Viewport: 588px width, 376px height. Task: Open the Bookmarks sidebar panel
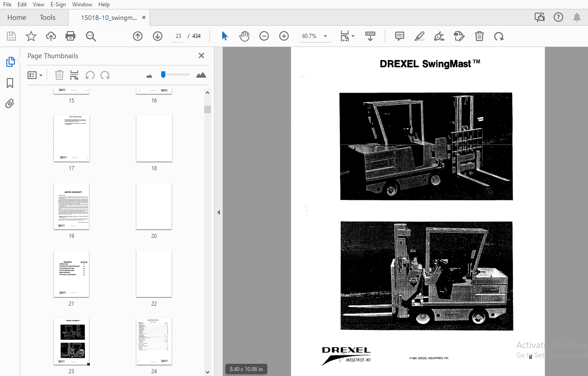click(10, 83)
